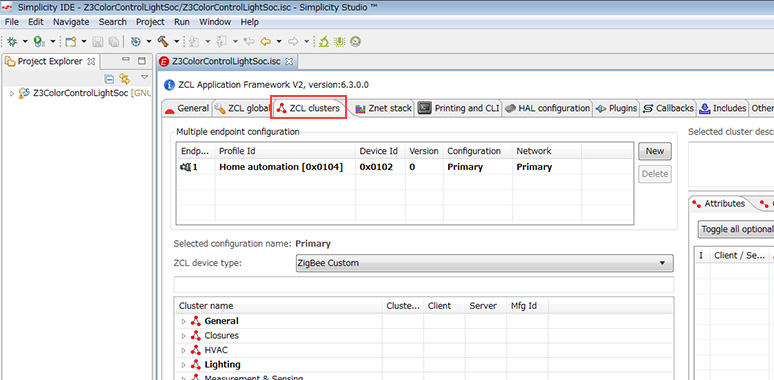Open the Debug launch dropdown arrow
The width and height of the screenshot is (774, 380).
pos(25,41)
